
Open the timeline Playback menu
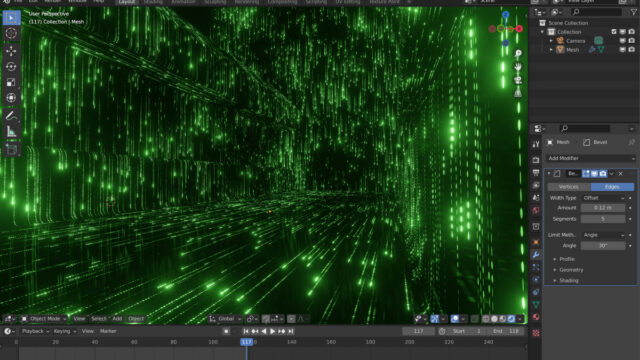[35, 331]
